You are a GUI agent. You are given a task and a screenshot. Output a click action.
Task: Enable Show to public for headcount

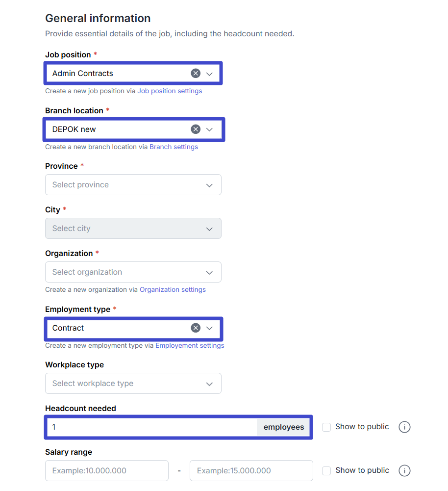[326, 427]
